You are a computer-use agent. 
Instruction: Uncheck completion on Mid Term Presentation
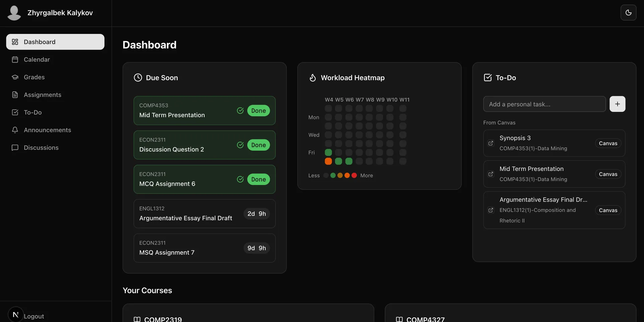click(x=240, y=111)
